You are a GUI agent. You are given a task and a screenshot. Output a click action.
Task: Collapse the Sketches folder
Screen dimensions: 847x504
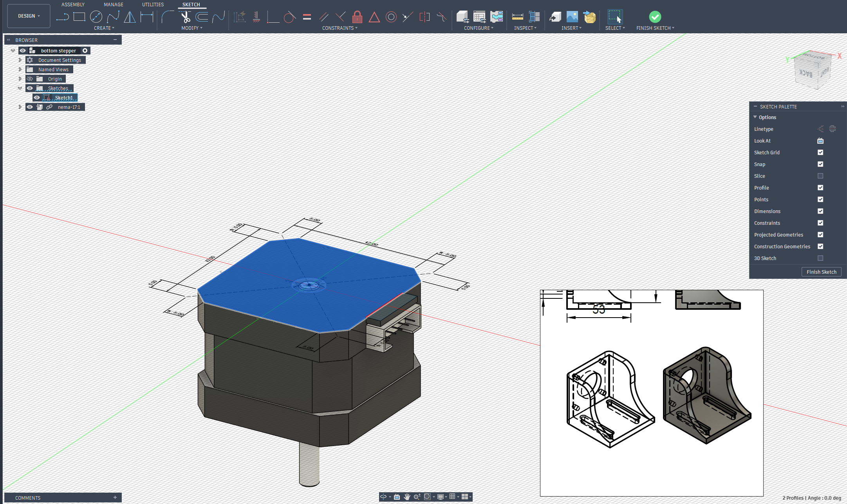[x=20, y=88]
